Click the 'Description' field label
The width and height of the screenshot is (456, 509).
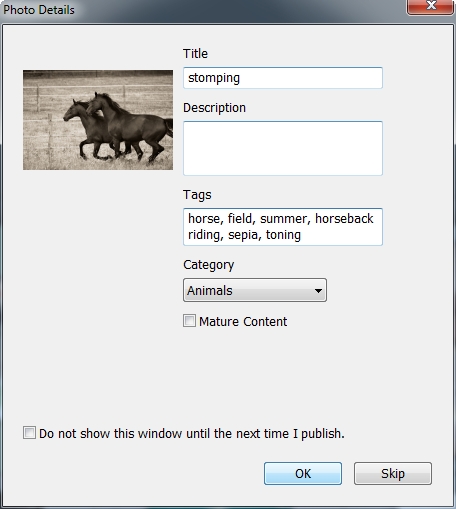[x=214, y=108]
